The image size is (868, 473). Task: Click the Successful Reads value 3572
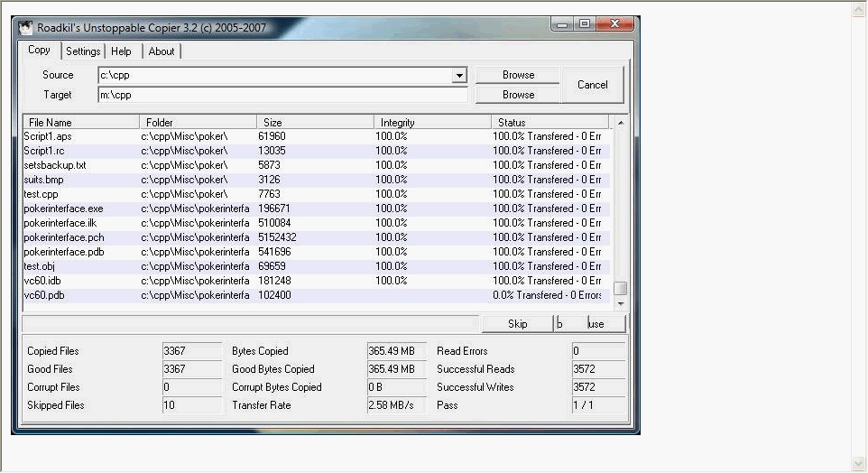click(x=599, y=369)
